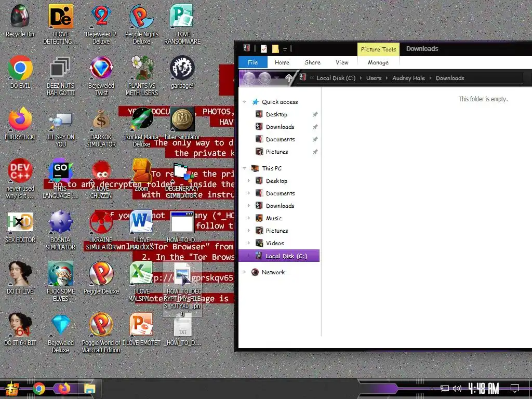Image resolution: width=532 pixels, height=399 pixels.
Task: Open the Word document 'I LOVE MALDOCS'
Action: [x=141, y=230]
